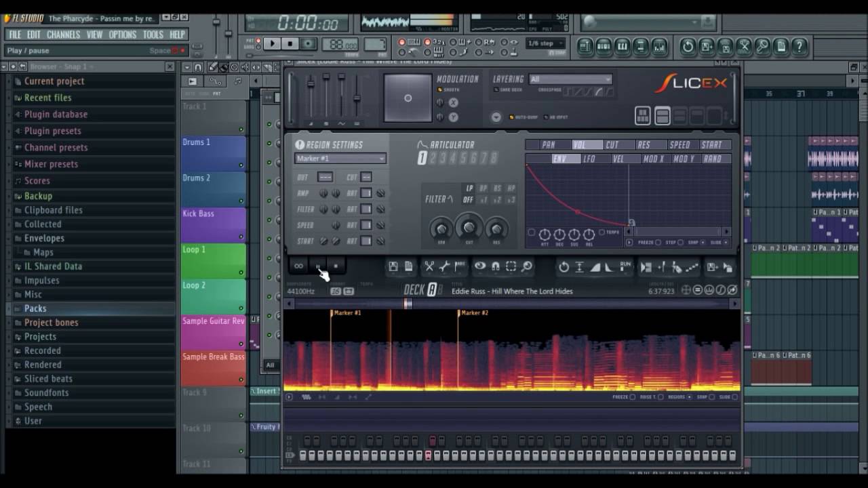The image size is (868, 488).
Task: Click the undo history circular arrow in FL toolbar
Action: click(x=688, y=46)
